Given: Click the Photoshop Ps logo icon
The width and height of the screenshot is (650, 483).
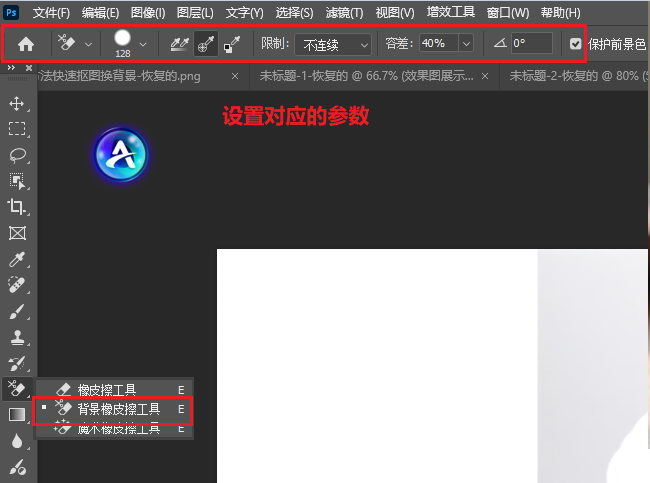Looking at the screenshot, I should click(11, 12).
